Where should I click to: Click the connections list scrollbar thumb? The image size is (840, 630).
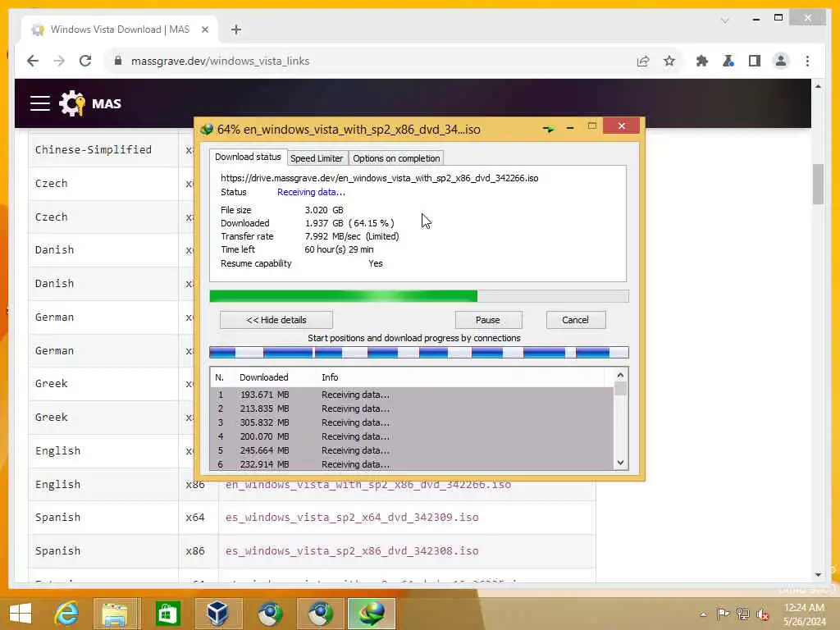620,388
